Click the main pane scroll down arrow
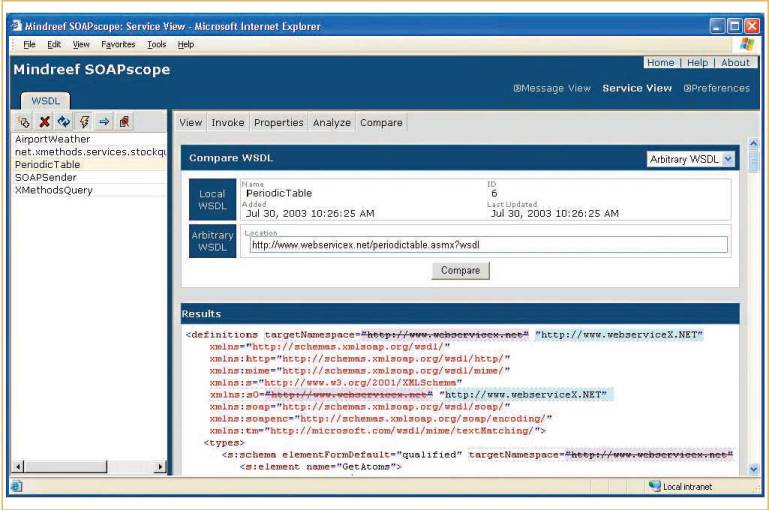This screenshot has width=769, height=510. coord(754,469)
